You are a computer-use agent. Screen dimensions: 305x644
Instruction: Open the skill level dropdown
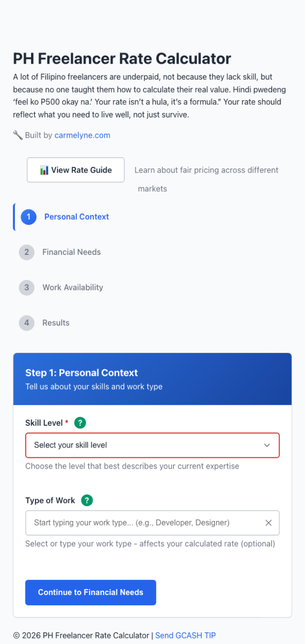[x=152, y=445]
